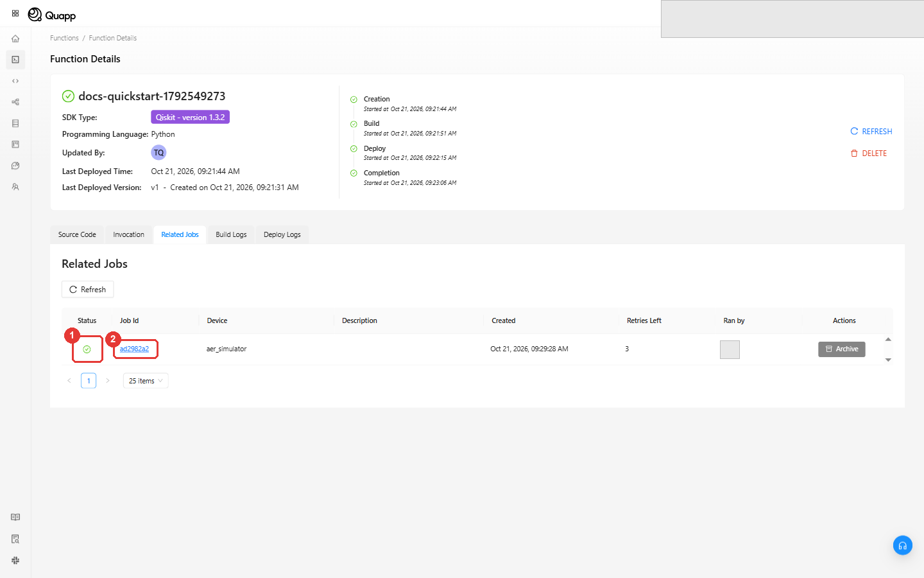The image size is (924, 578).
Task: Select the Related Jobs tab
Action: click(180, 234)
